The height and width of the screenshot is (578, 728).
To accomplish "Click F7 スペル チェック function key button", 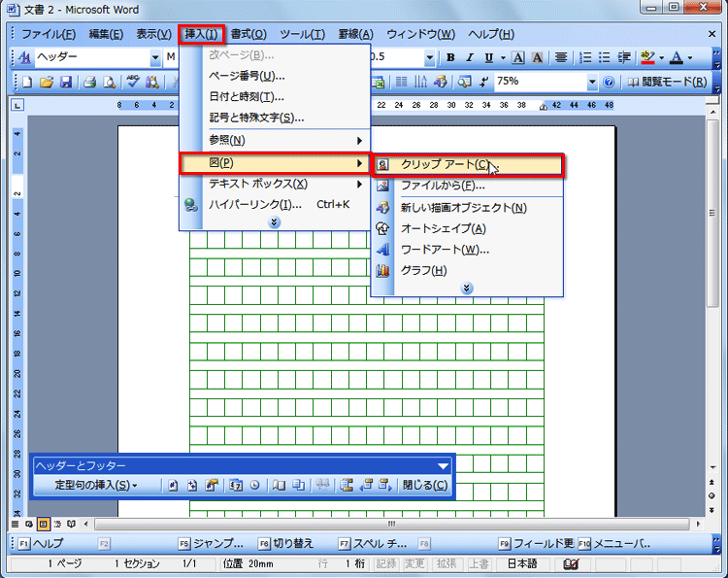I will (373, 544).
